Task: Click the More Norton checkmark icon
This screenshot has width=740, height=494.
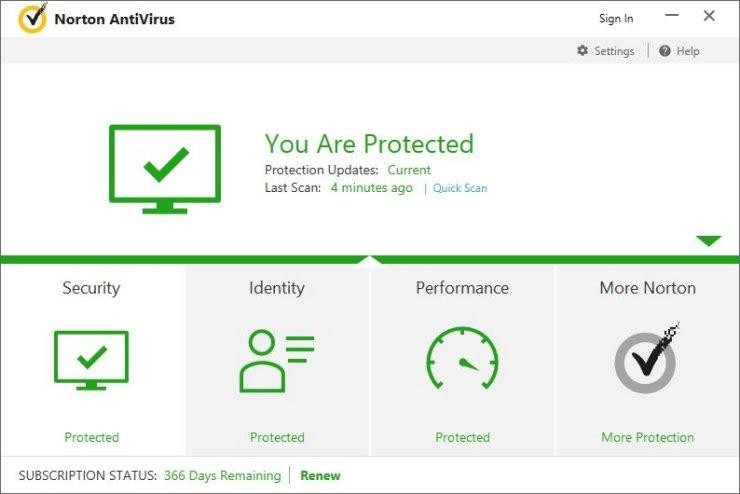Action: pyautogui.click(x=647, y=359)
